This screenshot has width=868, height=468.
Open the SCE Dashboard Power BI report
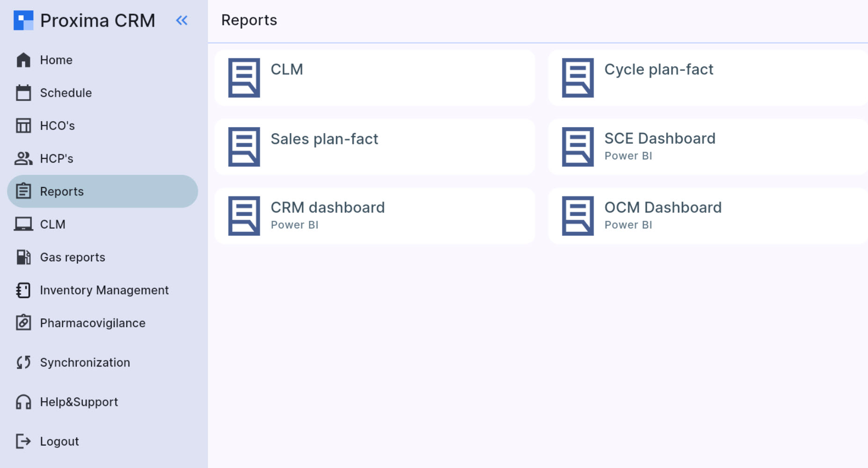click(707, 146)
